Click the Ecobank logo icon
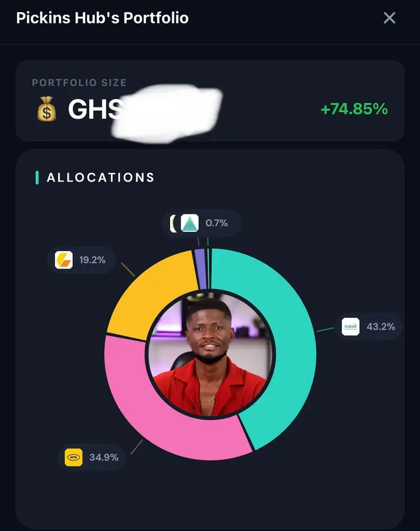The width and height of the screenshot is (420, 531). [351, 326]
